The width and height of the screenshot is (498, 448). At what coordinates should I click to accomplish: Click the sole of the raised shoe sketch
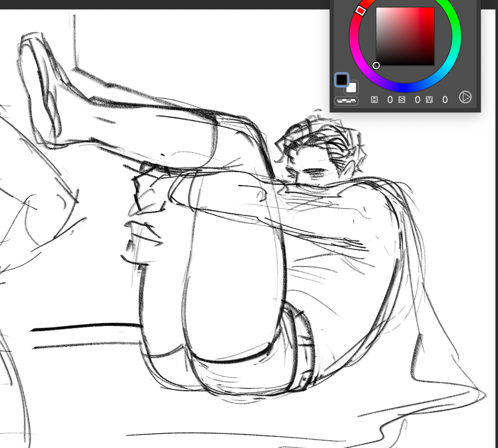coord(36,82)
